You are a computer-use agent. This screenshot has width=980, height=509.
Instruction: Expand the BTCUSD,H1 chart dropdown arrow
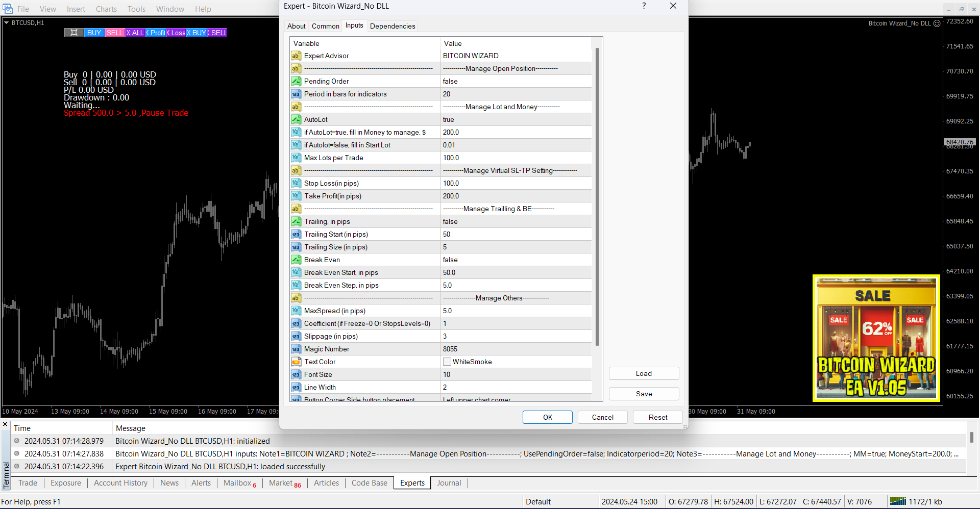tap(6, 22)
